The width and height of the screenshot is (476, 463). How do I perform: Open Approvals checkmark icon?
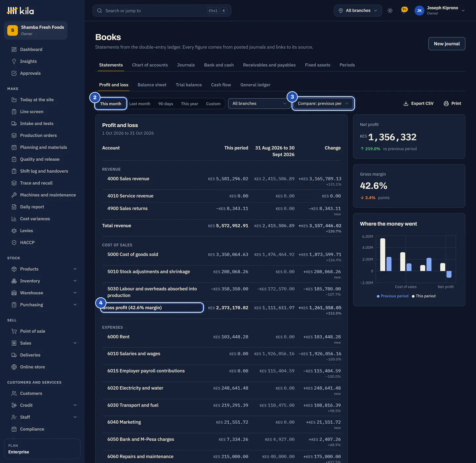pos(14,73)
